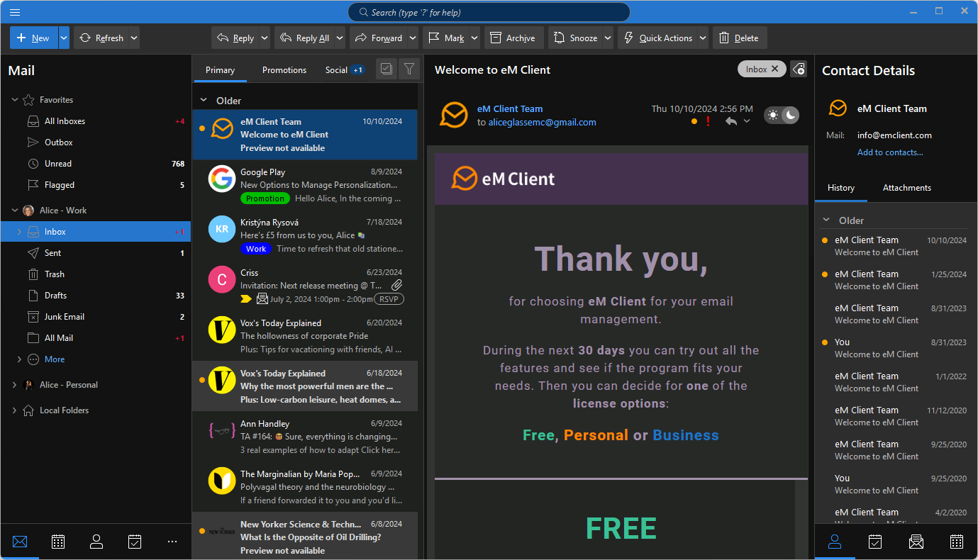Click the Add to contacts link

pos(890,152)
